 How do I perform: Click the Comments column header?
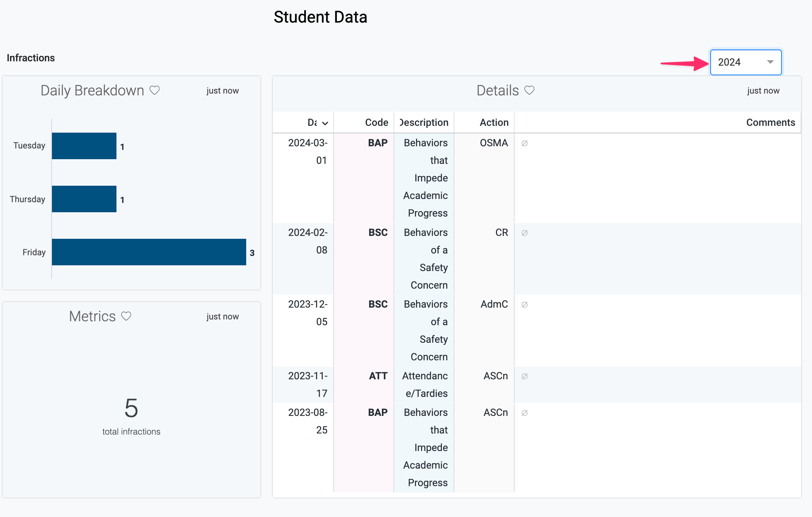[770, 123]
